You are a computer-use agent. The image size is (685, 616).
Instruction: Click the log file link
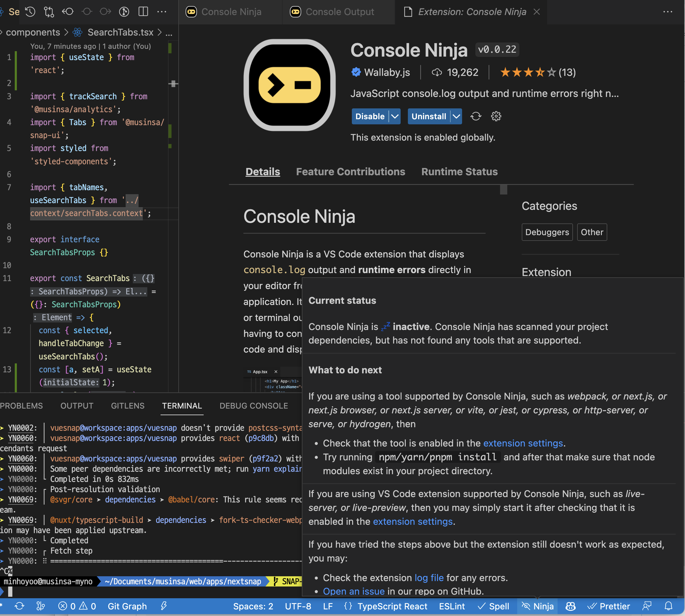(429, 578)
